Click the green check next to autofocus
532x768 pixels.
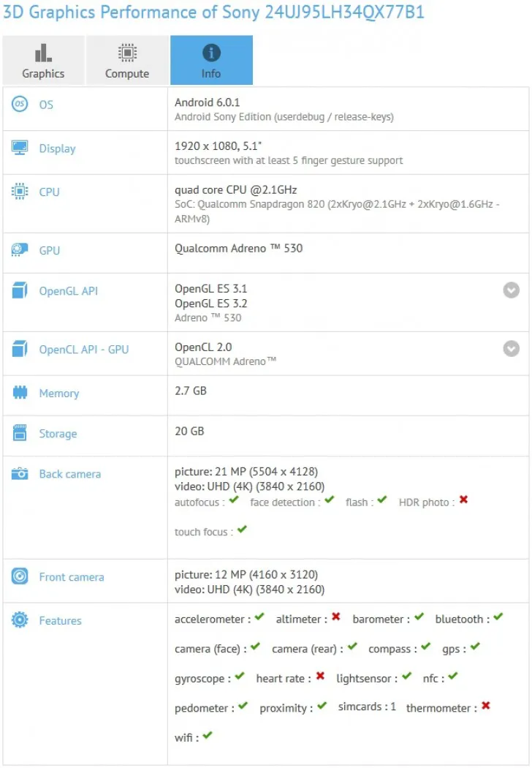click(x=234, y=501)
